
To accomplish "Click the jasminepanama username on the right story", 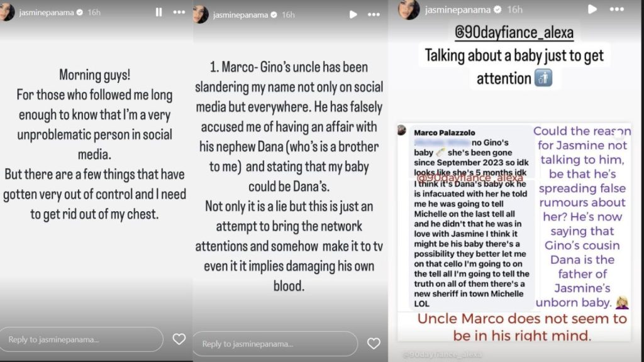I will click(458, 9).
